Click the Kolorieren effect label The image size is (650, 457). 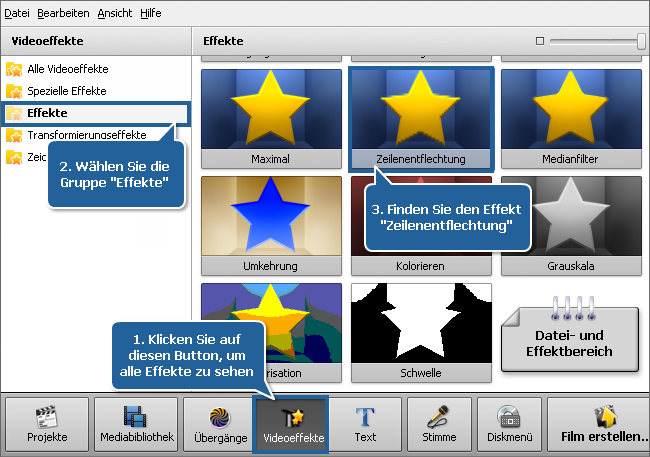[x=420, y=266]
